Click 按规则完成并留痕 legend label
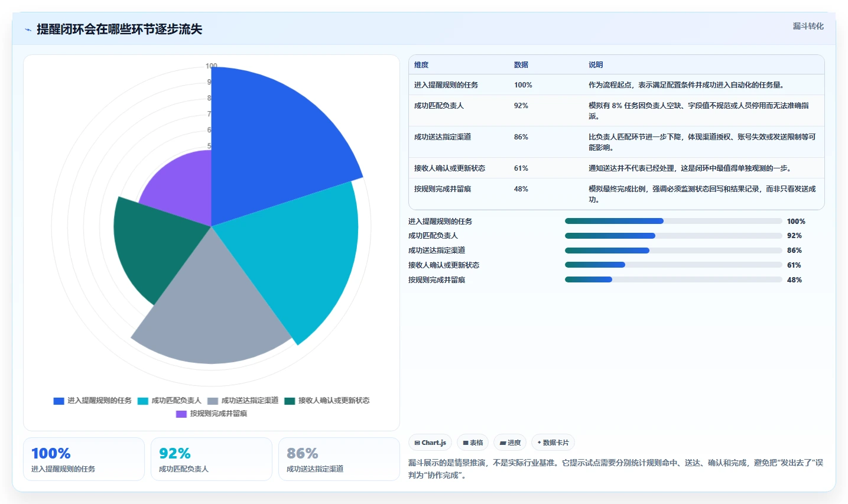Image resolution: width=848 pixels, height=504 pixels. (219, 414)
